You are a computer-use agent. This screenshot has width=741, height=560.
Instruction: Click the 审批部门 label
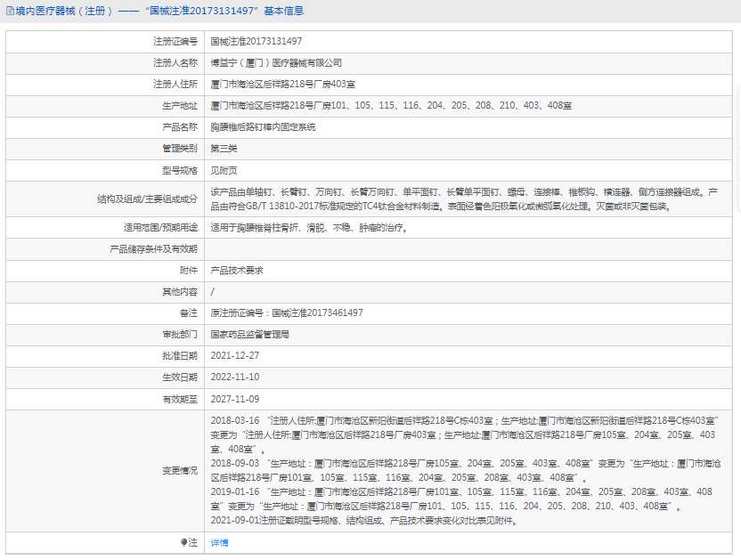coord(180,335)
